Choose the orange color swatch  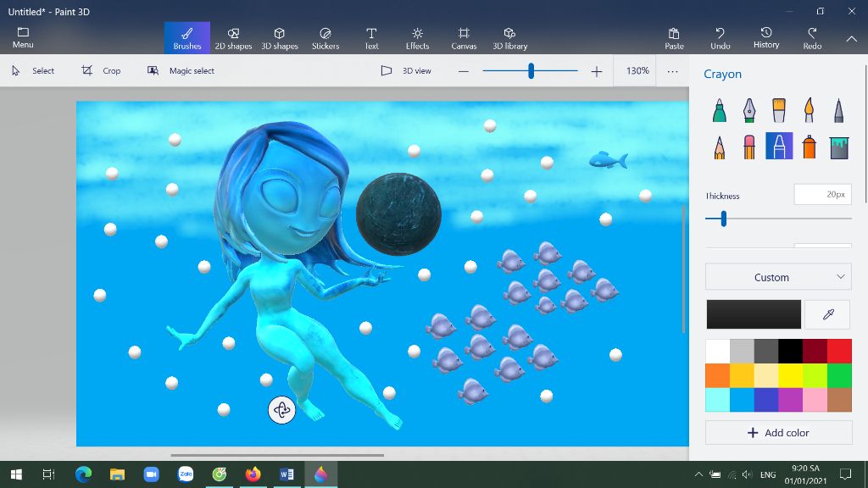(x=717, y=375)
